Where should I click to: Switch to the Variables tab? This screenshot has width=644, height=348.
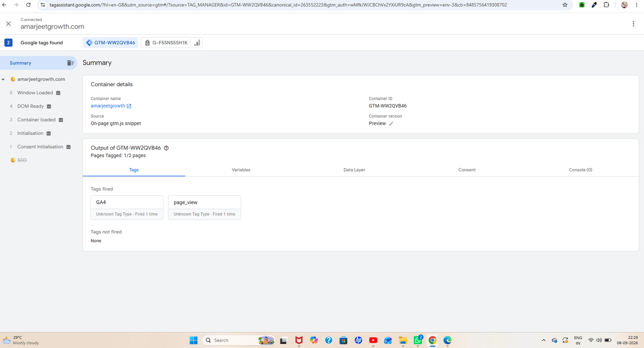pyautogui.click(x=241, y=170)
